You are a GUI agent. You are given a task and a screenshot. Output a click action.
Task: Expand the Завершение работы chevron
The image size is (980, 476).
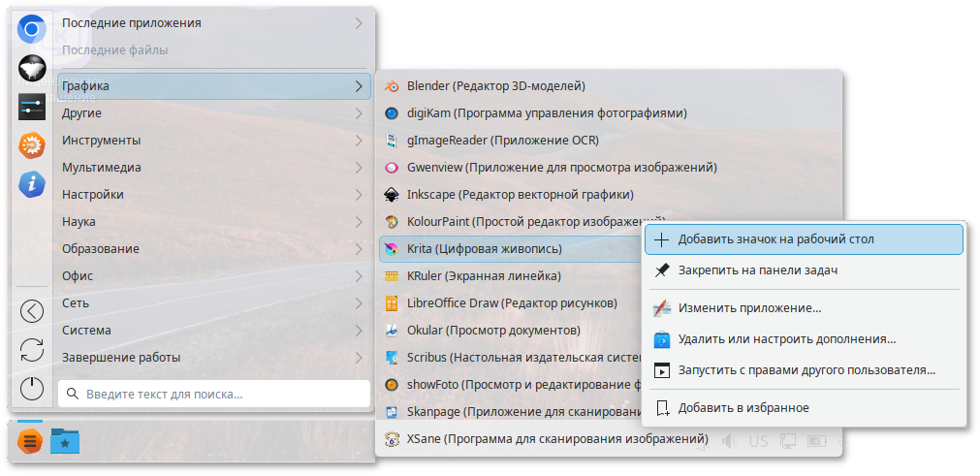tap(359, 358)
